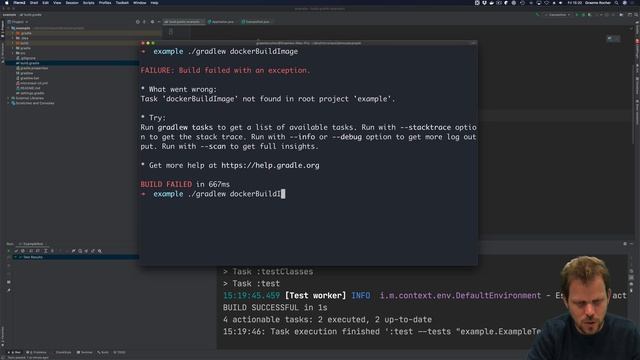The height and width of the screenshot is (360, 640).
Task: Open run configuration dropdown
Action: [557, 15]
